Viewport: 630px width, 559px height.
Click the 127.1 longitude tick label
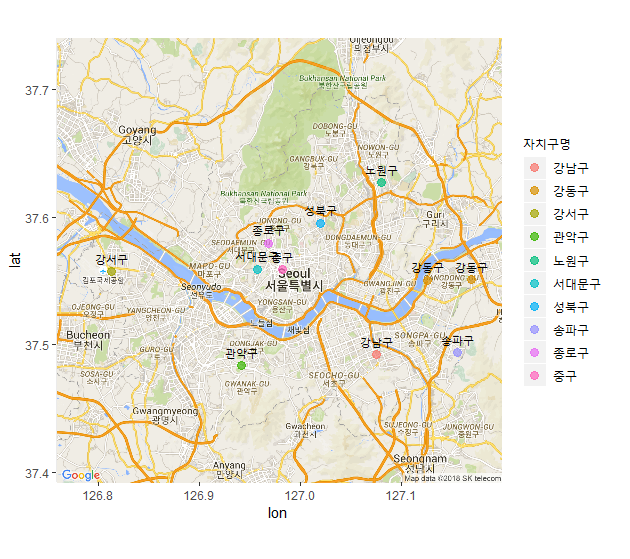click(x=401, y=496)
